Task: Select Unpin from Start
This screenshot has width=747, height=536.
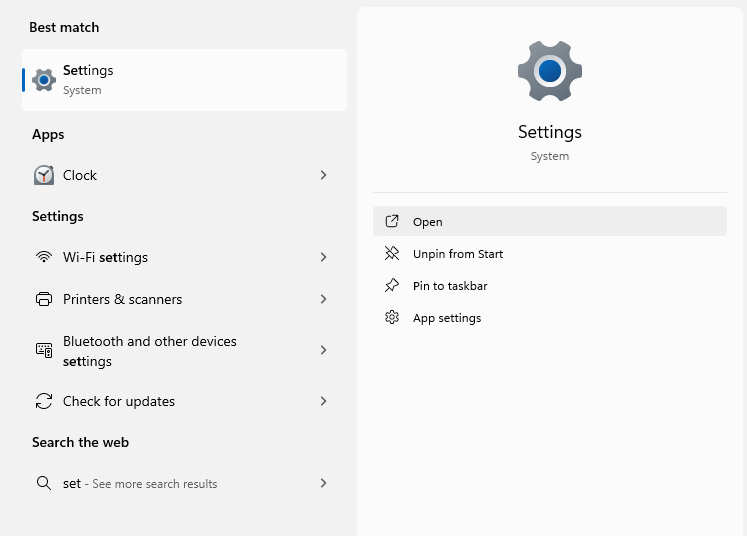Action: coord(457,254)
